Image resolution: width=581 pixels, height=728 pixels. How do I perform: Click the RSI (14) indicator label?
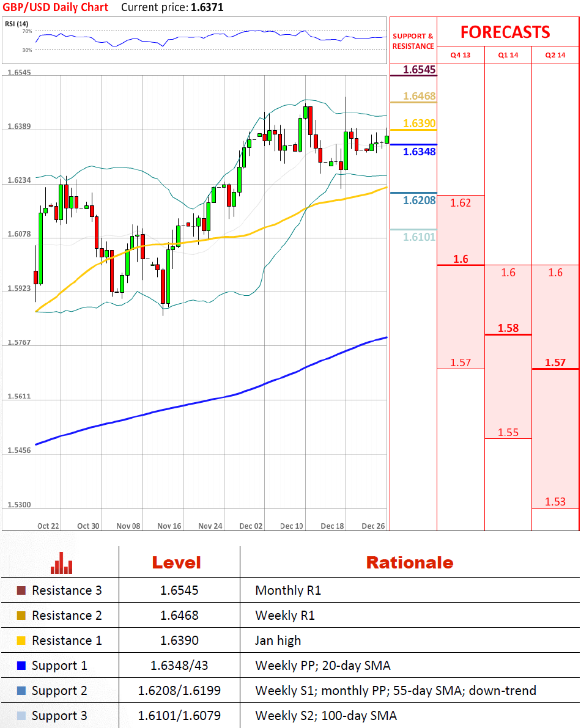[17, 24]
